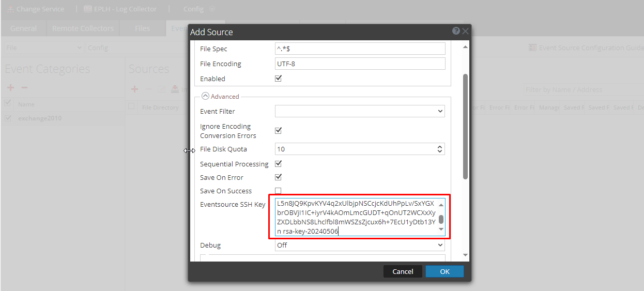Screen dimensions: 644x291
Task: Switch to the General tab
Action: (x=23, y=28)
